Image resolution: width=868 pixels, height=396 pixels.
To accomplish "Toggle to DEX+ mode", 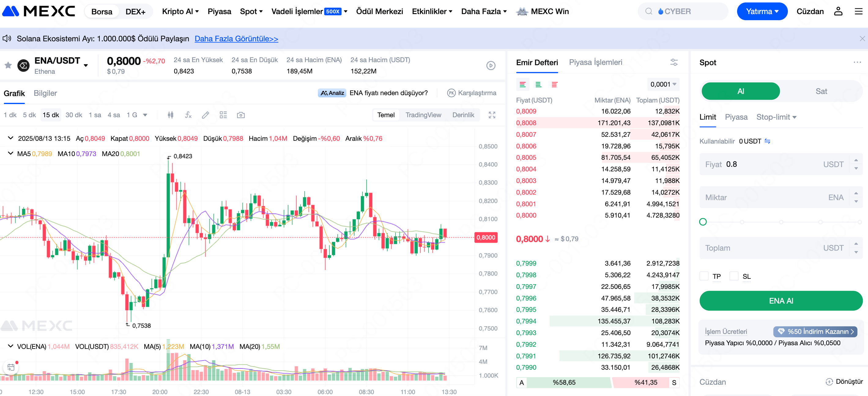I will tap(135, 11).
